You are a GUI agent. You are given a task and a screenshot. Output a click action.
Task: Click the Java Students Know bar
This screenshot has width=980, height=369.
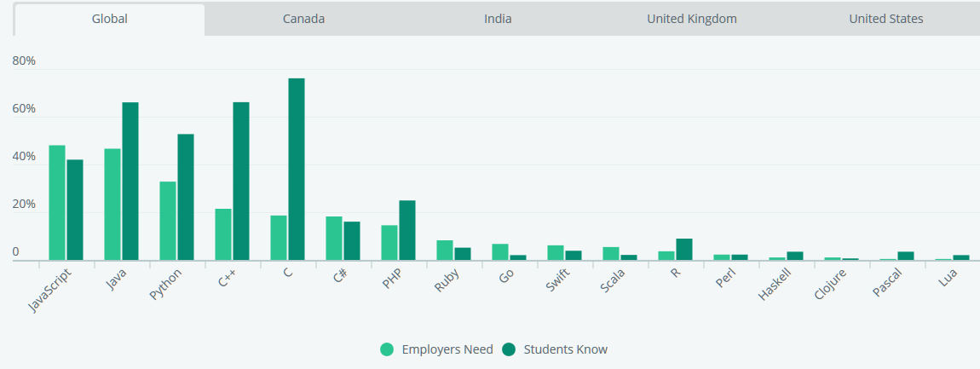[x=130, y=181]
